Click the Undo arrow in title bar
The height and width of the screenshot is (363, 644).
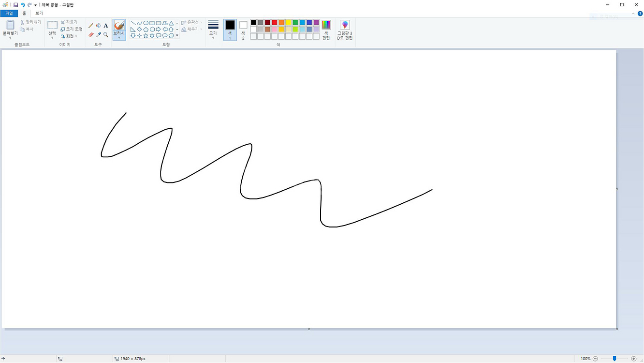point(22,4)
